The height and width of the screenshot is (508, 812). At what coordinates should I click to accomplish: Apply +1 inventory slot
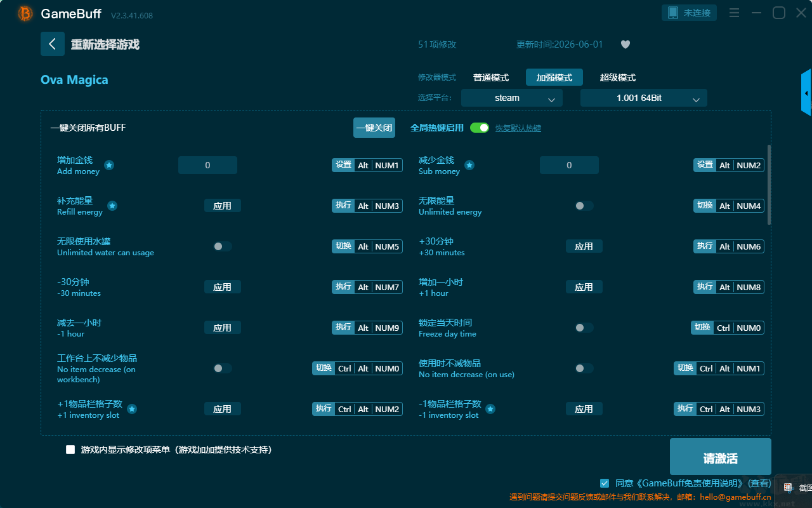tap(223, 409)
